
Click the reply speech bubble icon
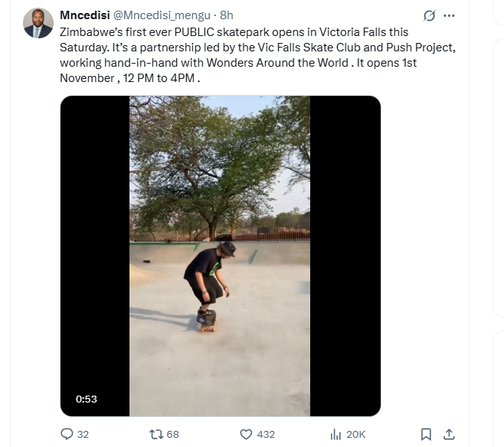[67, 434]
